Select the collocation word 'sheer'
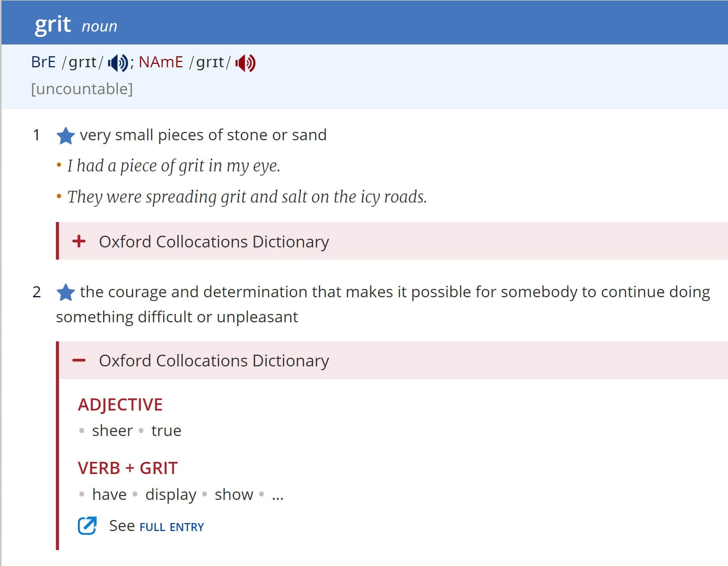 point(112,431)
